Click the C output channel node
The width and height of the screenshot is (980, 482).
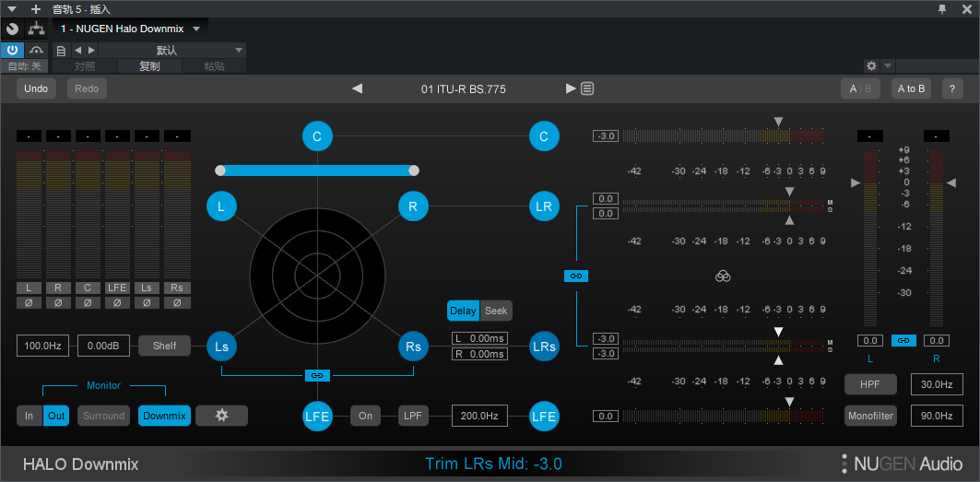[544, 136]
